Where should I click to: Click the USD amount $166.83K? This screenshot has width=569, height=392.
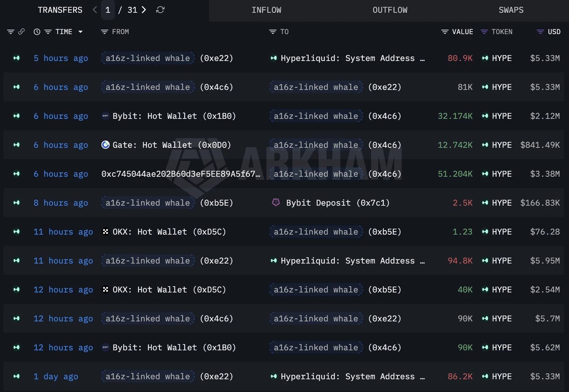pos(540,203)
